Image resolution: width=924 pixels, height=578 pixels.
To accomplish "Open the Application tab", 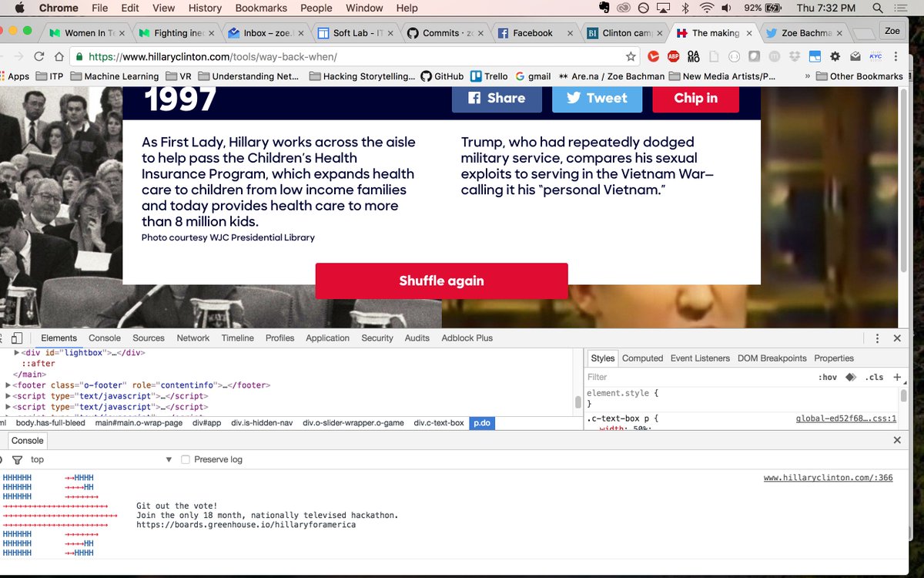I will pos(327,338).
